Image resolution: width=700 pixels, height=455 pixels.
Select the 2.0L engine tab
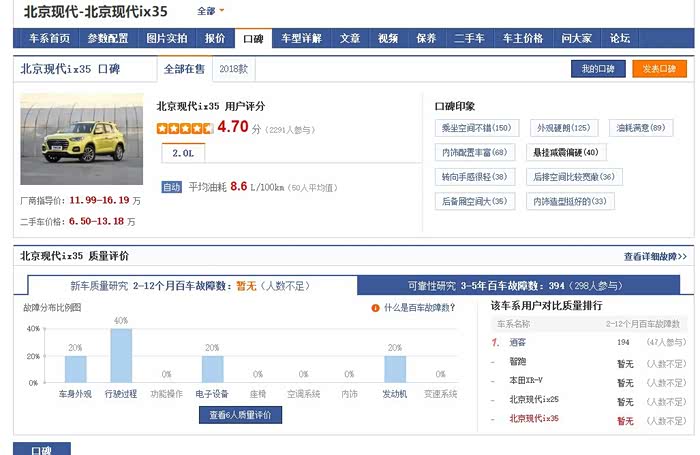tap(183, 153)
